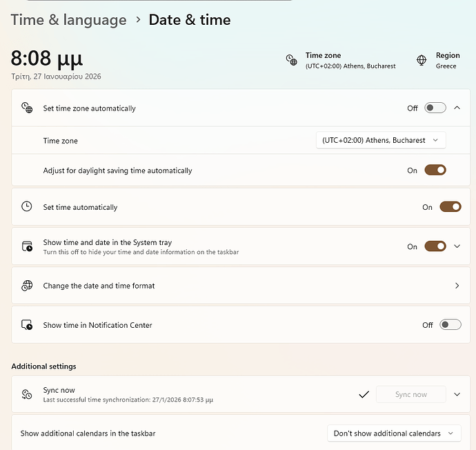This screenshot has height=450, width=476.
Task: Go back to Time & language breadcrumb
Action: 68,20
